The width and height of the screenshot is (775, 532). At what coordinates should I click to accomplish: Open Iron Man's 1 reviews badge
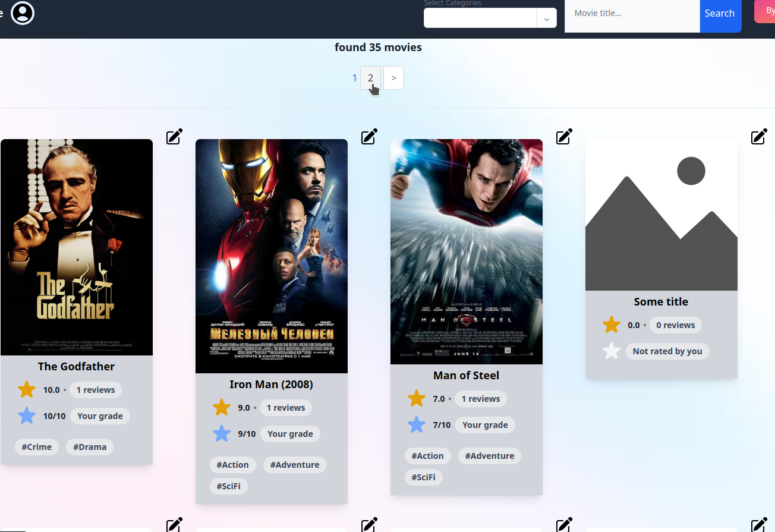286,408
